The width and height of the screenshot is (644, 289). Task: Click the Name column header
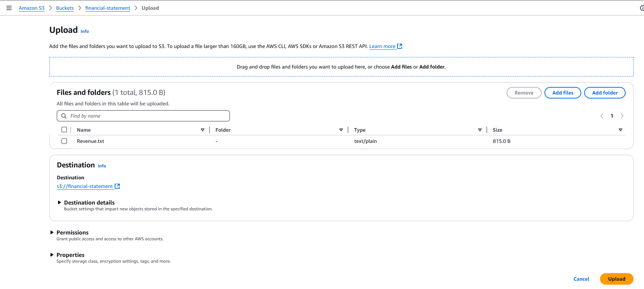(84, 130)
